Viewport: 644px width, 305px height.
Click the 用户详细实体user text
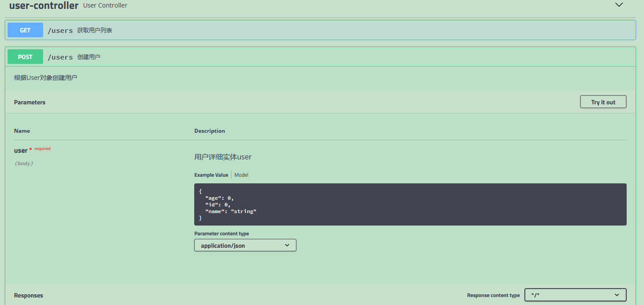click(x=223, y=157)
